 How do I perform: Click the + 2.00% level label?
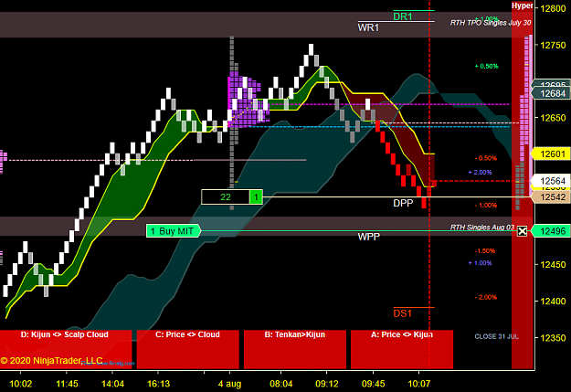point(480,173)
